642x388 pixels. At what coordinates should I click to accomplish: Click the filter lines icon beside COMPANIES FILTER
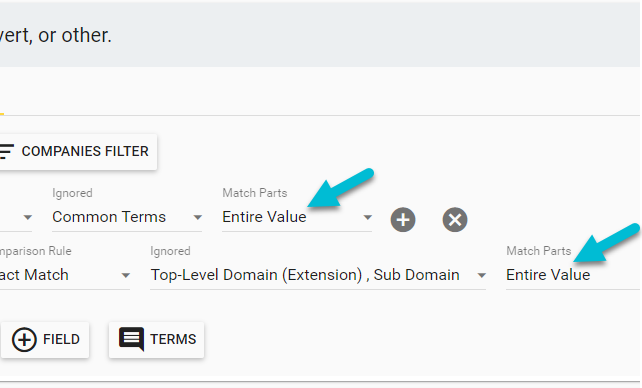pyautogui.click(x=6, y=151)
